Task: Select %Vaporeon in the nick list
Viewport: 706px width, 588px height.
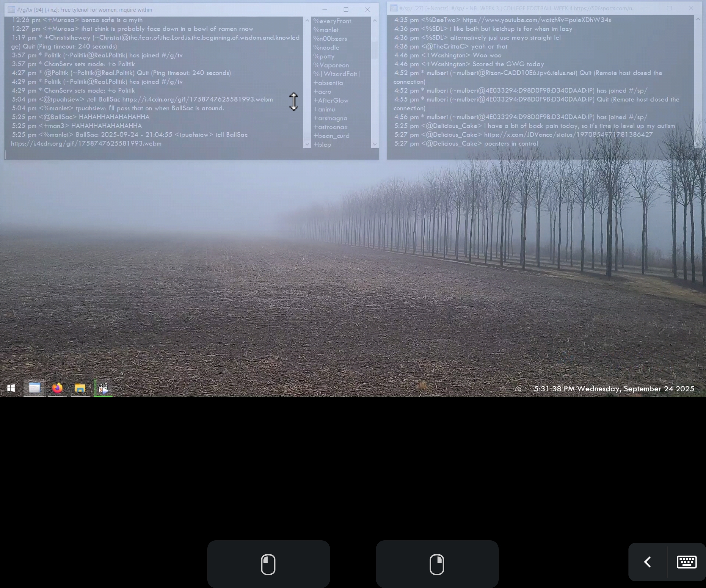Action: pos(331,65)
